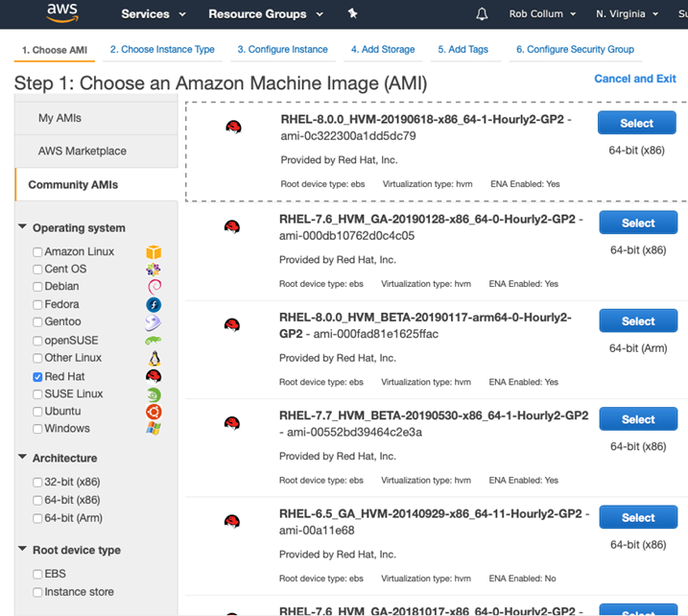Check the Amazon Linux checkbox
Viewport: 688px width, 616px height.
coord(37,251)
